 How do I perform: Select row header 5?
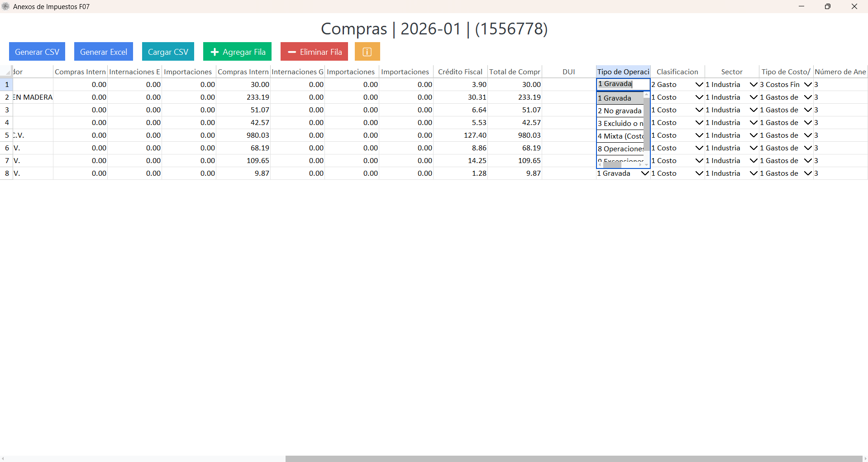[6, 135]
